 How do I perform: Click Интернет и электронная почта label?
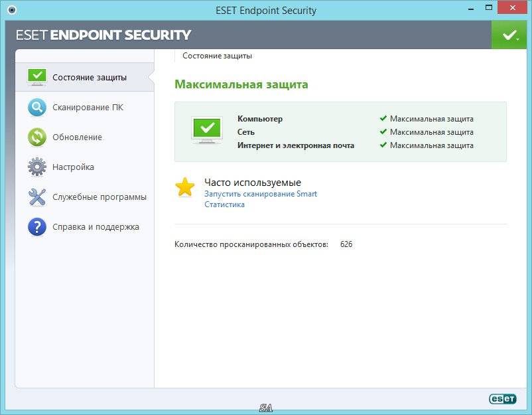[x=296, y=145]
